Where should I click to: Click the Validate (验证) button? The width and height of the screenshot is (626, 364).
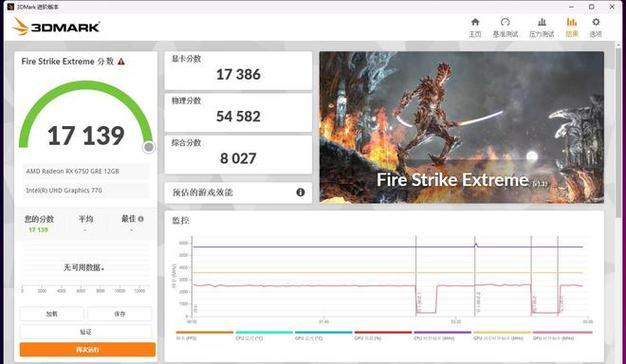point(86,331)
